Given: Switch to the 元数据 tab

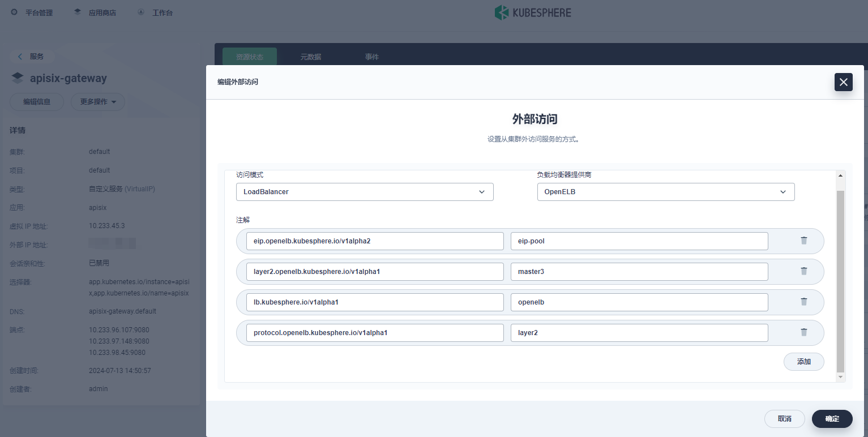Looking at the screenshot, I should point(311,57).
